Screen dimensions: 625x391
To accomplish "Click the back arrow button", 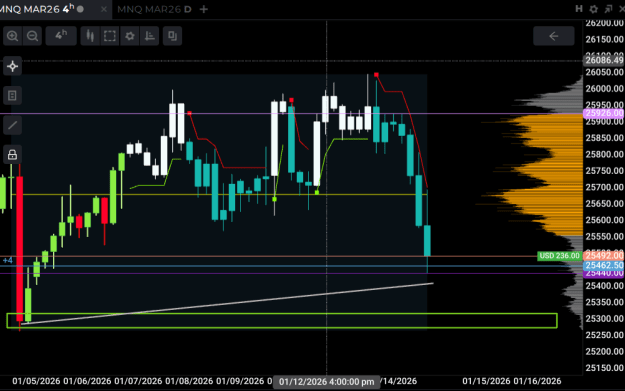I will 554,36.
